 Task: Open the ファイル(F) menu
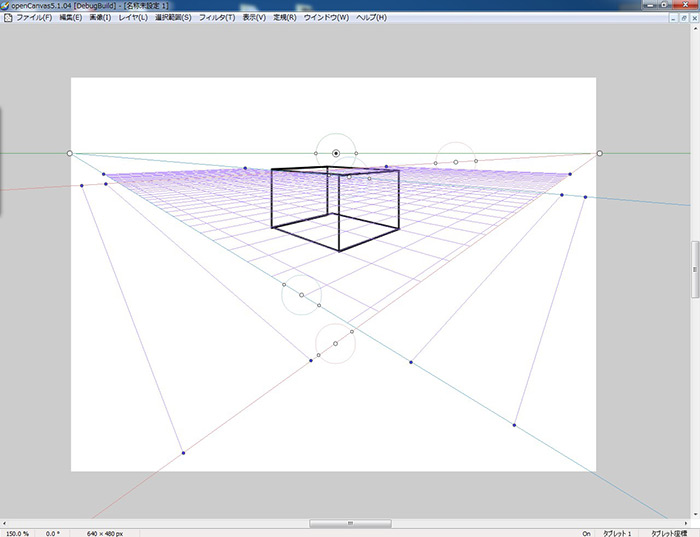33,18
